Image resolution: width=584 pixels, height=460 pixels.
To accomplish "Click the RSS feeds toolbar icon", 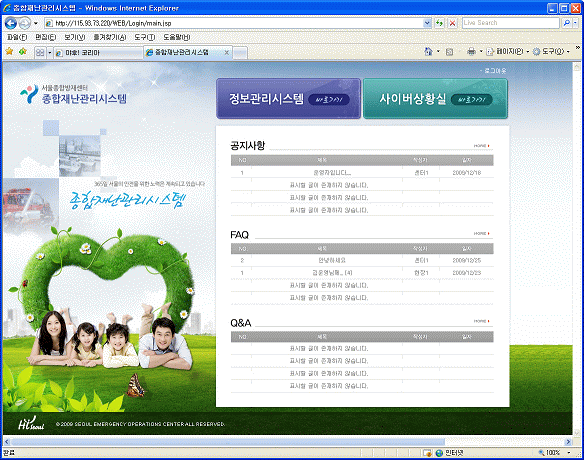I will tap(450, 52).
